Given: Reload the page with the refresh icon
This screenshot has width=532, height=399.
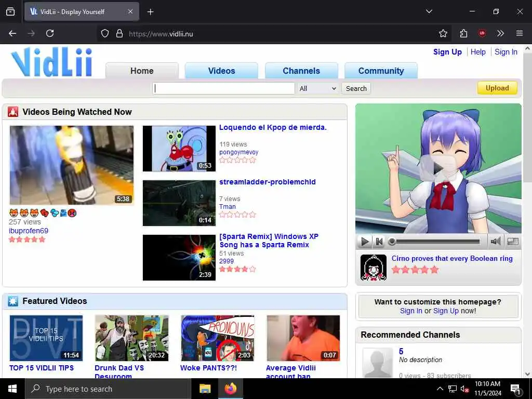Looking at the screenshot, I should pos(50,33).
